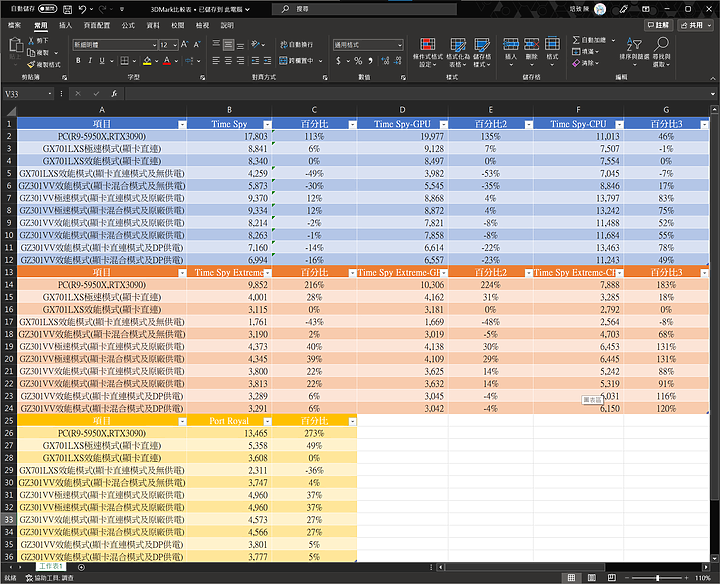The width and height of the screenshot is (720, 584).
Task: Click the Paste clipboard icon
Action: 16,46
